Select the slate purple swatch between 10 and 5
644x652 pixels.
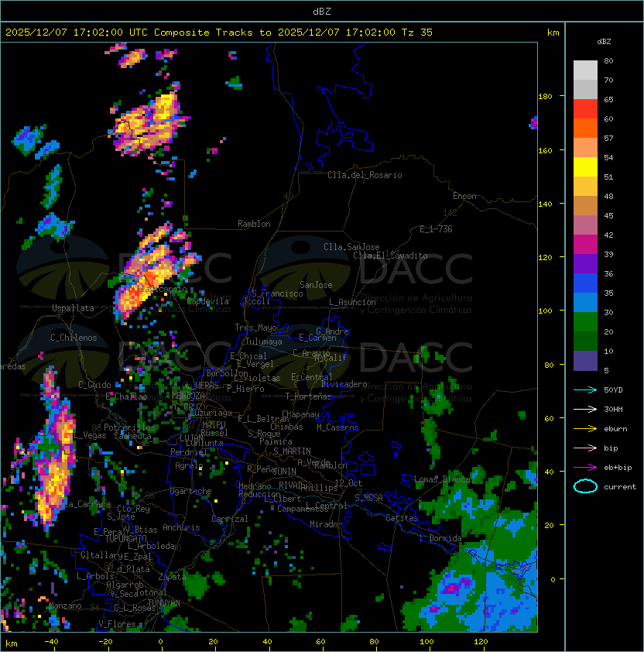pos(585,361)
